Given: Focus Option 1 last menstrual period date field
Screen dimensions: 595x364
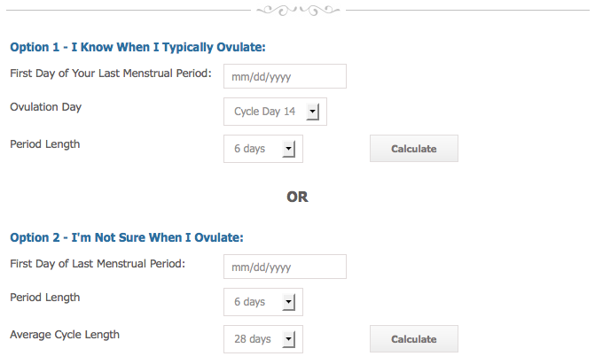Looking at the screenshot, I should coord(285,76).
